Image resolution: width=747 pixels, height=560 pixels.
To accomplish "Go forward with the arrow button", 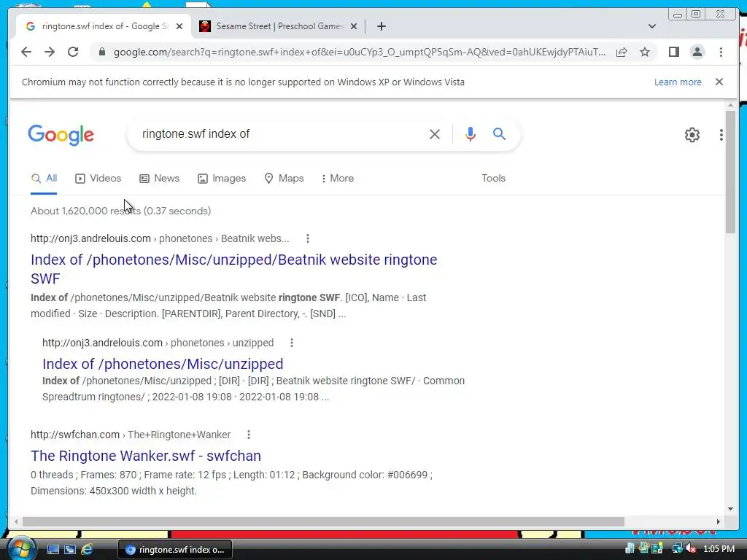I will coord(50,52).
